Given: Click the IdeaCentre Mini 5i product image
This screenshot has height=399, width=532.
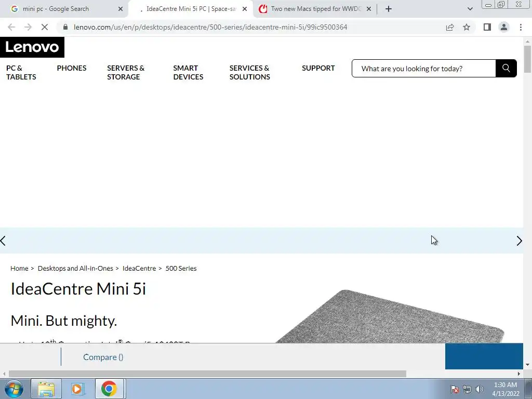Looking at the screenshot, I should click(390, 316).
